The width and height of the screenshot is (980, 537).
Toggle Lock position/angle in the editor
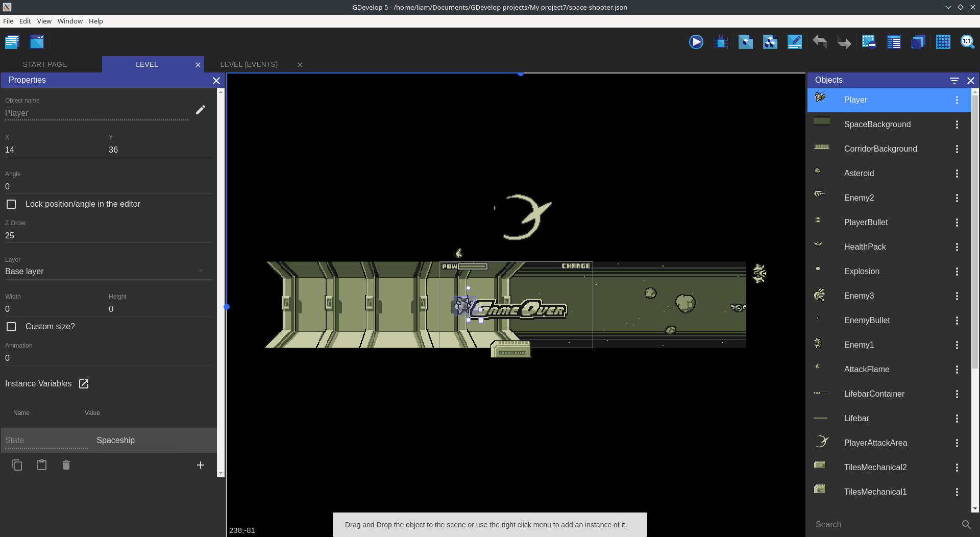[11, 204]
